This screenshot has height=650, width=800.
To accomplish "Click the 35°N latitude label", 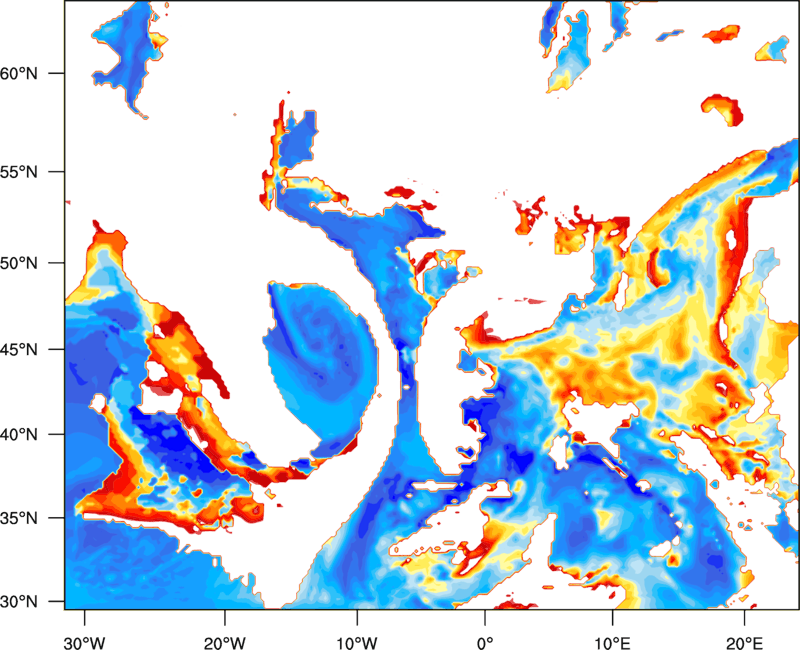I will [19, 518].
